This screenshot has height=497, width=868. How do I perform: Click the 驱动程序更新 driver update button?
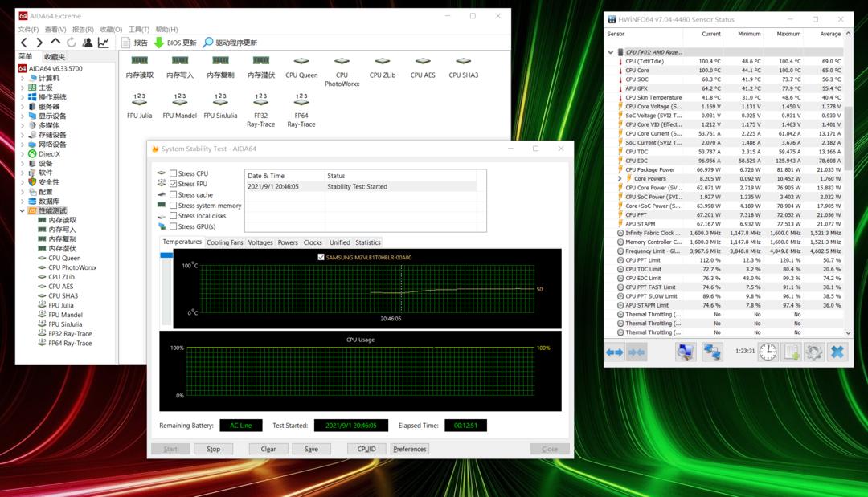tap(230, 43)
